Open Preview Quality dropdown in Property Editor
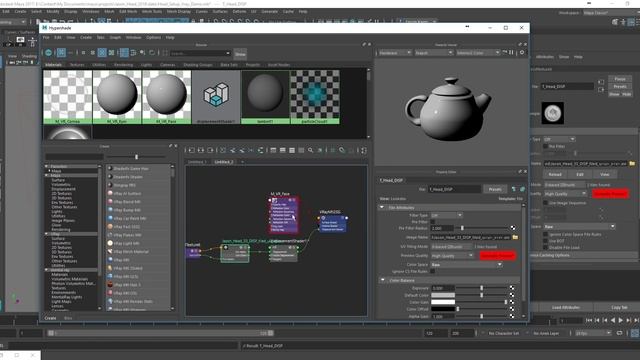The width and height of the screenshot is (640, 360). [452, 256]
